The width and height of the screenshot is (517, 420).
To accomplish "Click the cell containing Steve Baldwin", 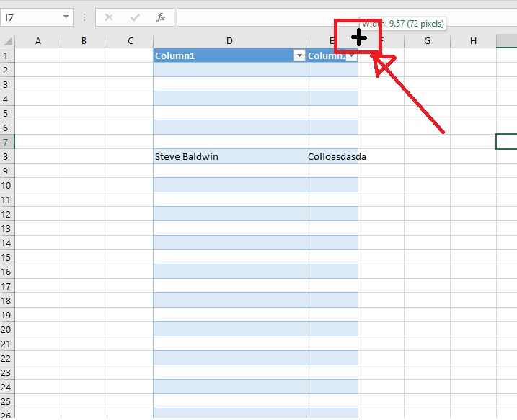I will pos(229,156).
